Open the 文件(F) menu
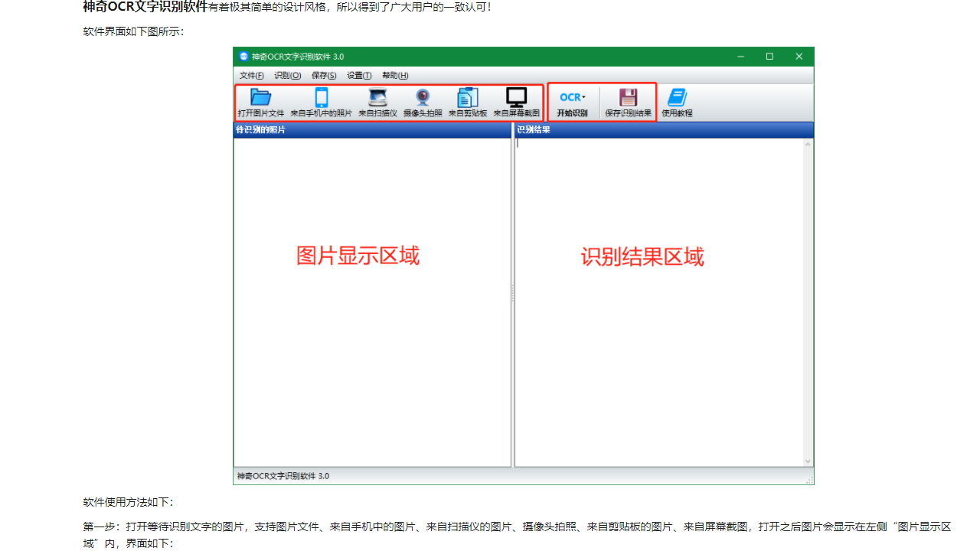The image size is (980, 551). [251, 75]
